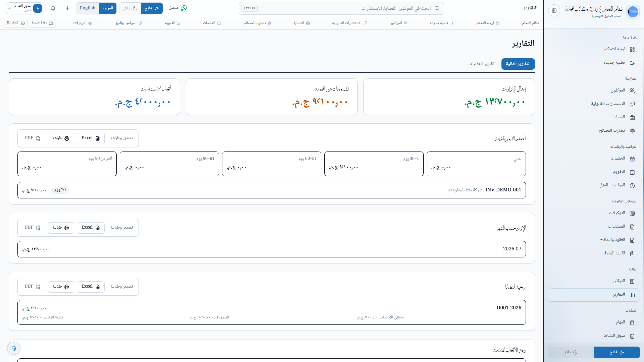Open الاستشارات القانونية tab in top navigation
The image size is (644, 362).
click(350, 23)
